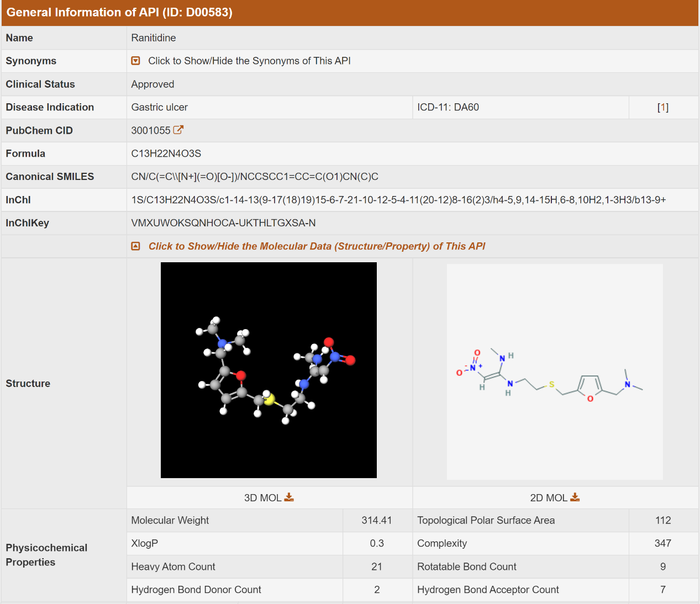The image size is (700, 604).
Task: Click the 'General Information of API' header
Action: click(x=119, y=12)
